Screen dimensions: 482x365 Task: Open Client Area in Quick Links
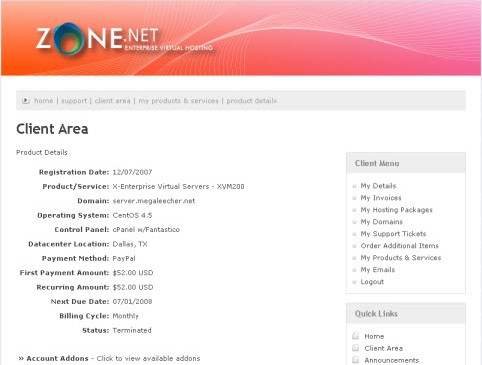[383, 348]
